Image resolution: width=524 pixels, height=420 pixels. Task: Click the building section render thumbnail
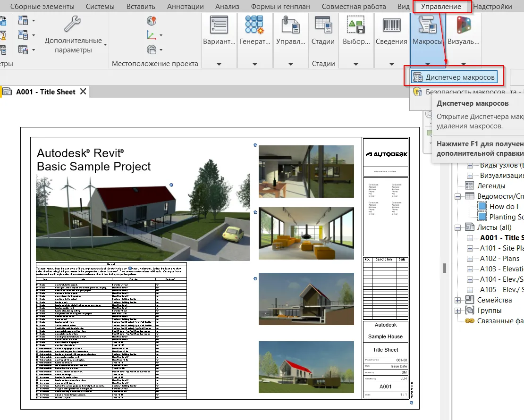click(306, 299)
